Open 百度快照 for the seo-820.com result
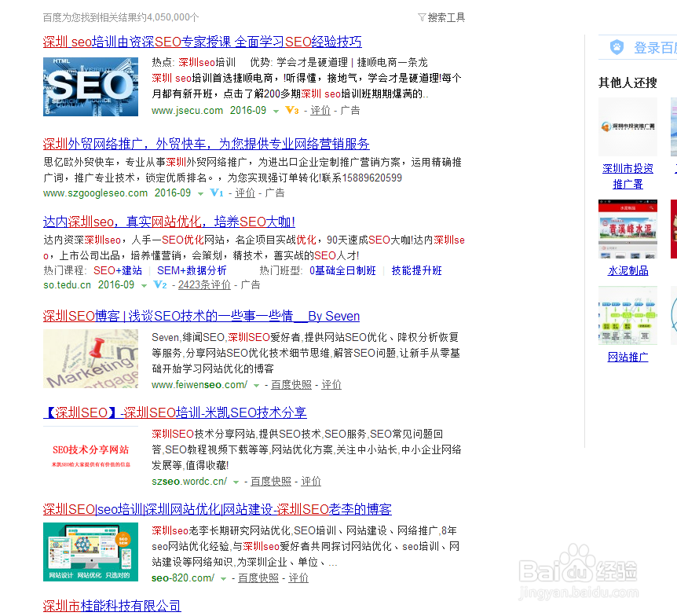 click(258, 578)
